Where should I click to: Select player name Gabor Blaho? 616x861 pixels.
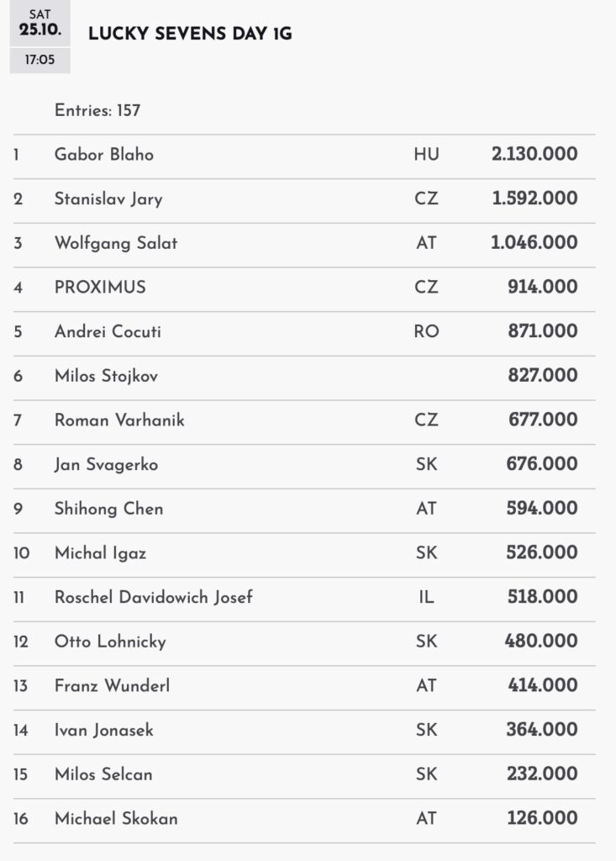(103, 155)
